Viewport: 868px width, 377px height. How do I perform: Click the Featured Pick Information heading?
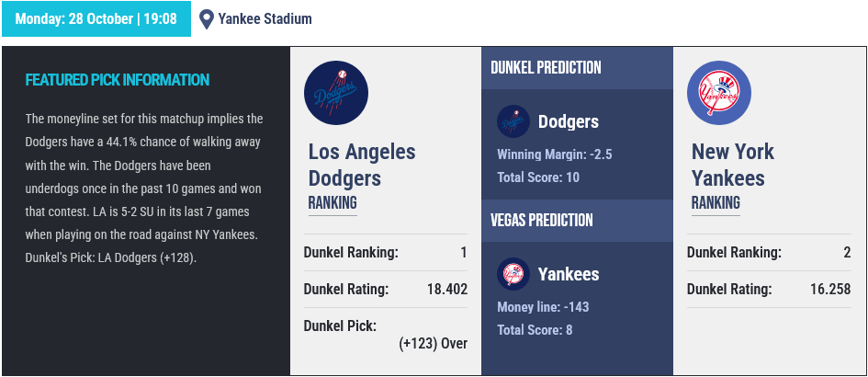pos(118,80)
